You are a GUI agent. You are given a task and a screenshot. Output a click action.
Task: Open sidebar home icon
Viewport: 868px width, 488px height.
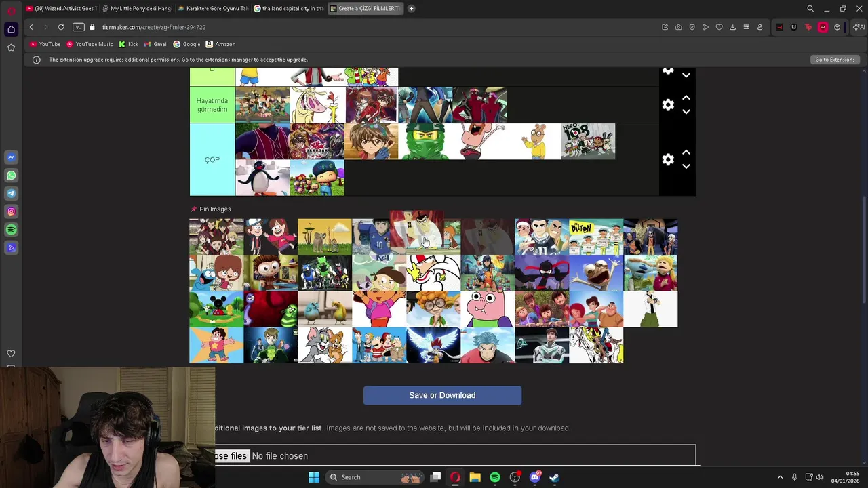click(11, 29)
